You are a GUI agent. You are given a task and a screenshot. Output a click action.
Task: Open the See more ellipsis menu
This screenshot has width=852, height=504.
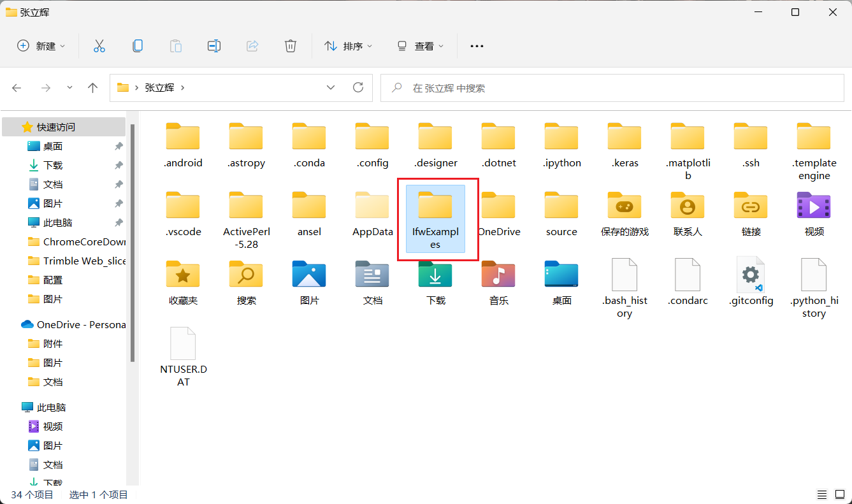477,46
